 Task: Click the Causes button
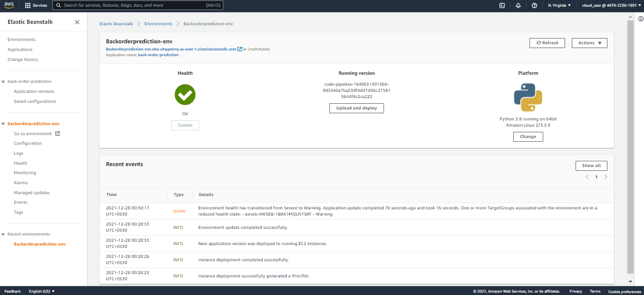(185, 125)
